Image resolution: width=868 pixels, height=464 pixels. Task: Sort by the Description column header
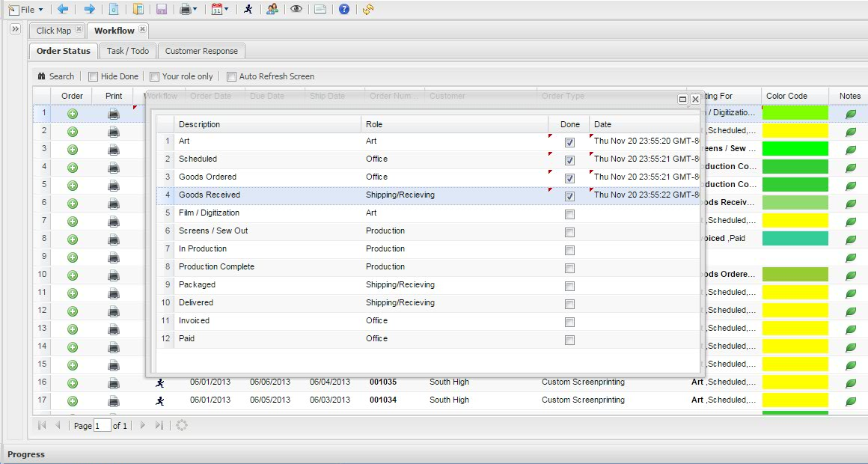click(x=267, y=124)
